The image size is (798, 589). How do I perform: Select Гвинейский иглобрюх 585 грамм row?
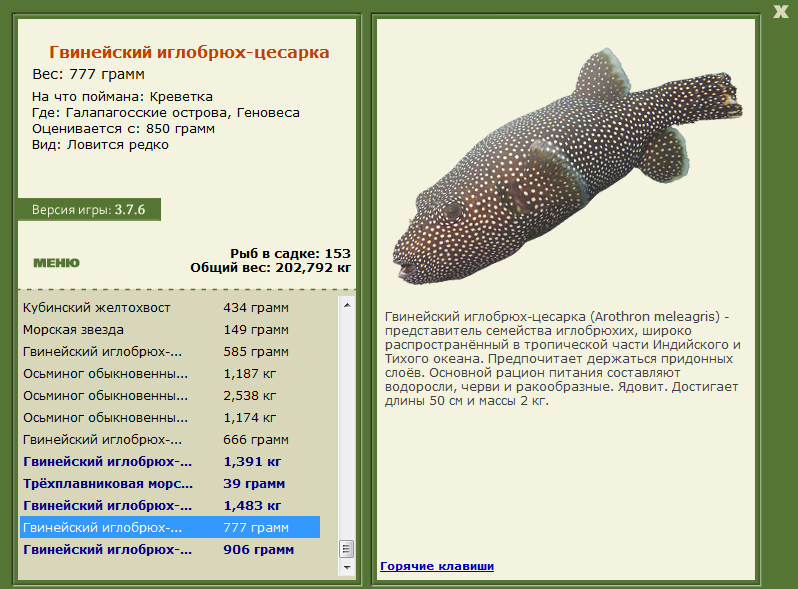click(x=170, y=351)
